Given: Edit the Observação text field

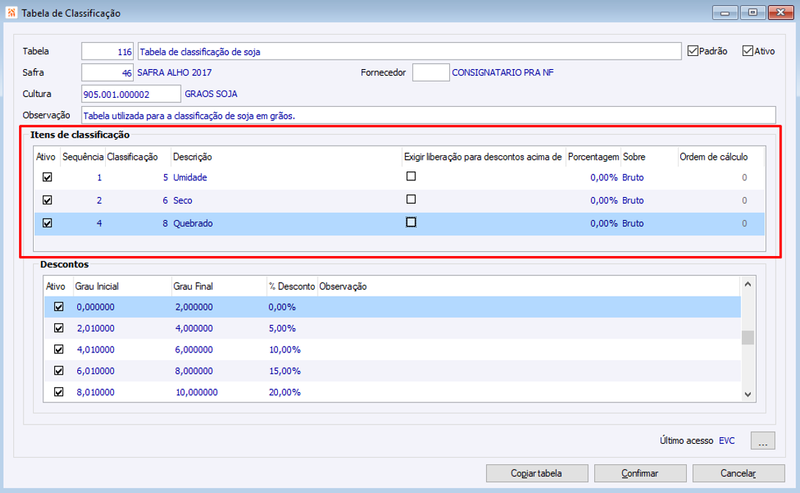Looking at the screenshot, I should tap(429, 115).
